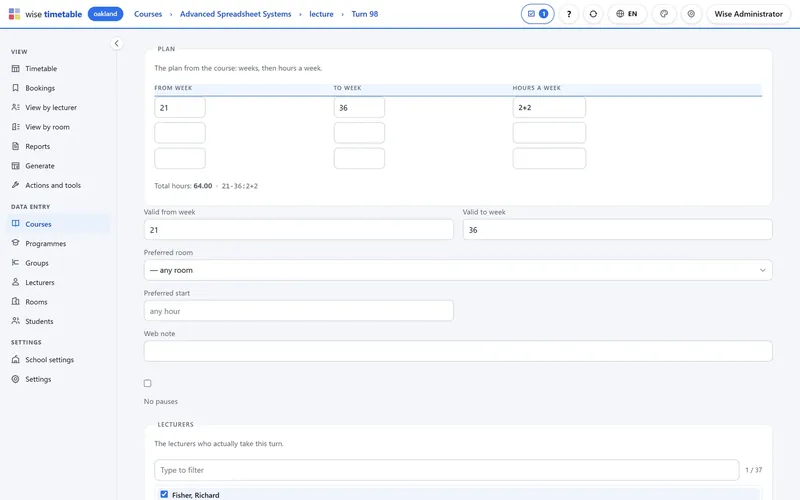Click the refresh sync icon in the header
This screenshot has width=800, height=500.
(593, 14)
